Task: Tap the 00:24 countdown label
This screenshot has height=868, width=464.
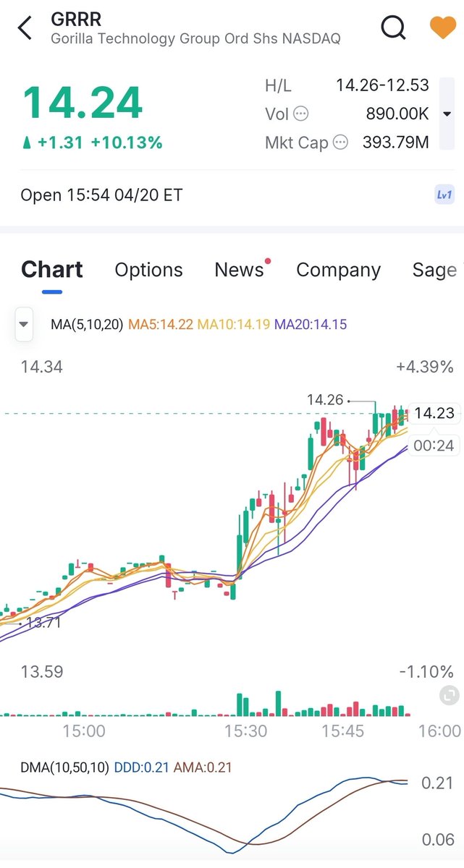Action: 434,446
